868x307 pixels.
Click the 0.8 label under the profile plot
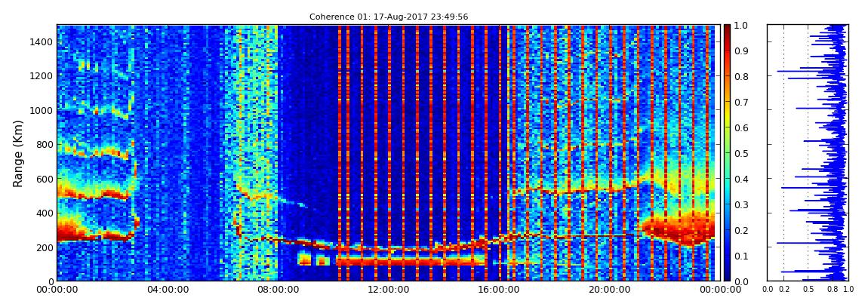point(832,290)
